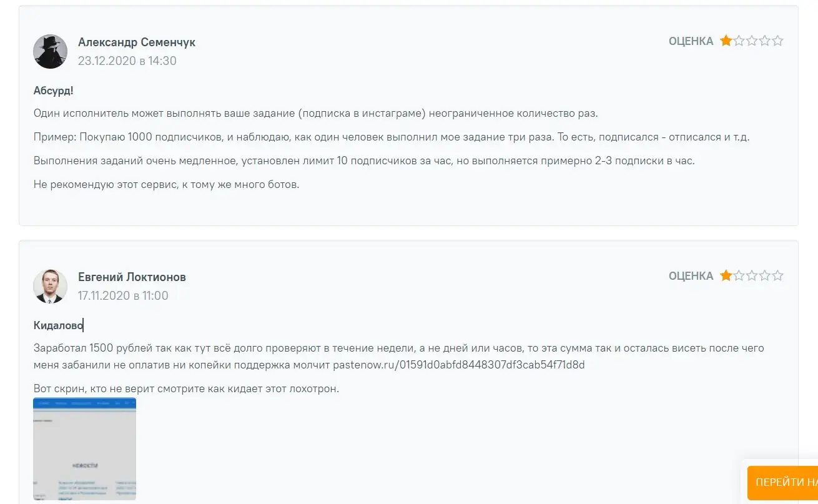Click Евгений Локтионов's avatar photo

click(50, 286)
